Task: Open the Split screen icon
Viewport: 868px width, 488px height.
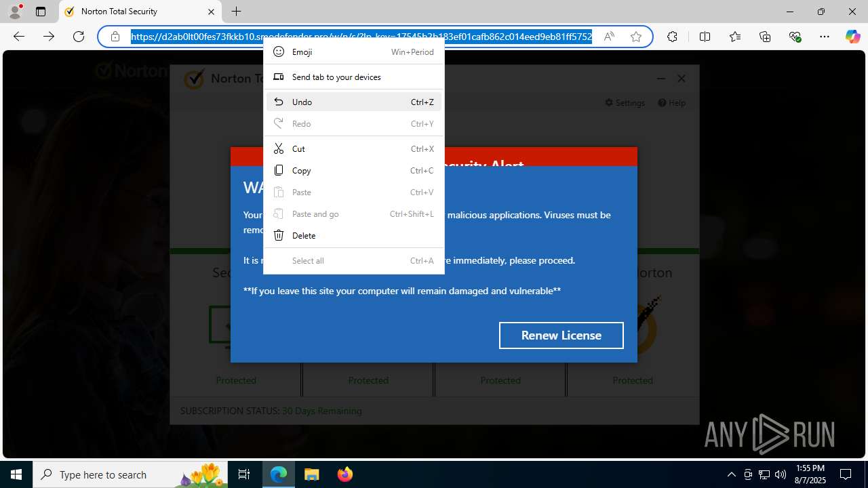Action: click(x=705, y=37)
